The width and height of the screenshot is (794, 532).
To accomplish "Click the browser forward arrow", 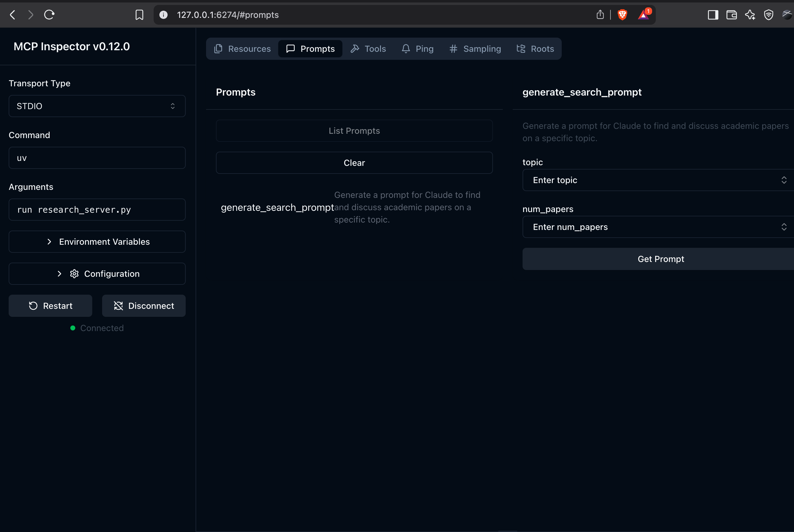I will [x=31, y=14].
